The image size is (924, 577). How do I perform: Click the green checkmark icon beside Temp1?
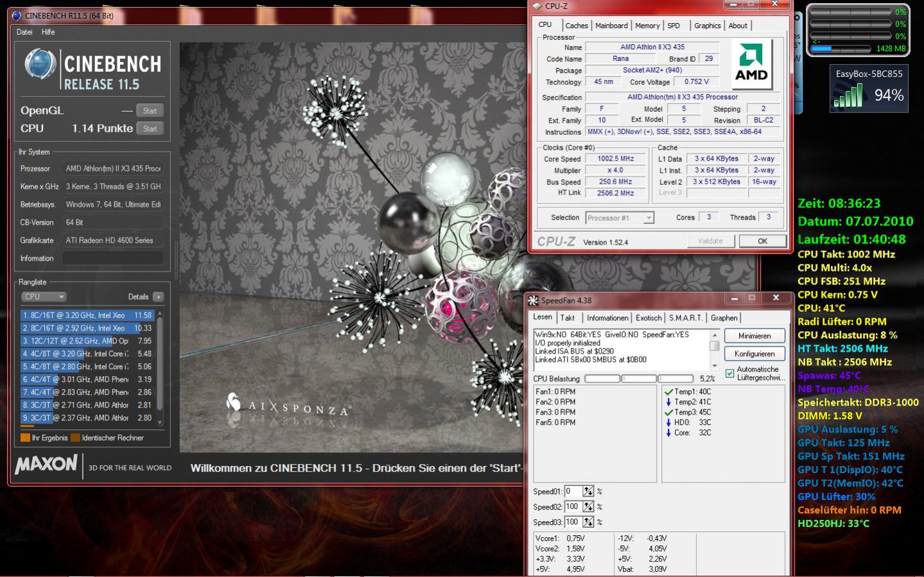[668, 392]
